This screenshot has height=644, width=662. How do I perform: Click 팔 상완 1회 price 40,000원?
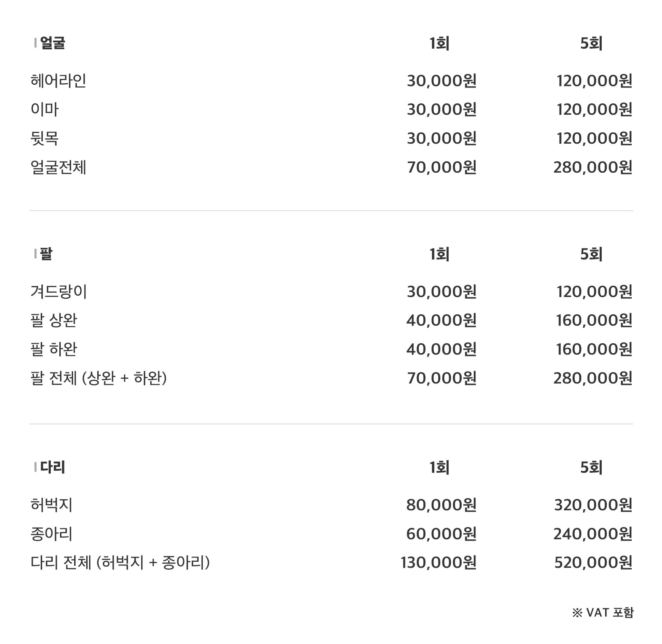point(441,320)
